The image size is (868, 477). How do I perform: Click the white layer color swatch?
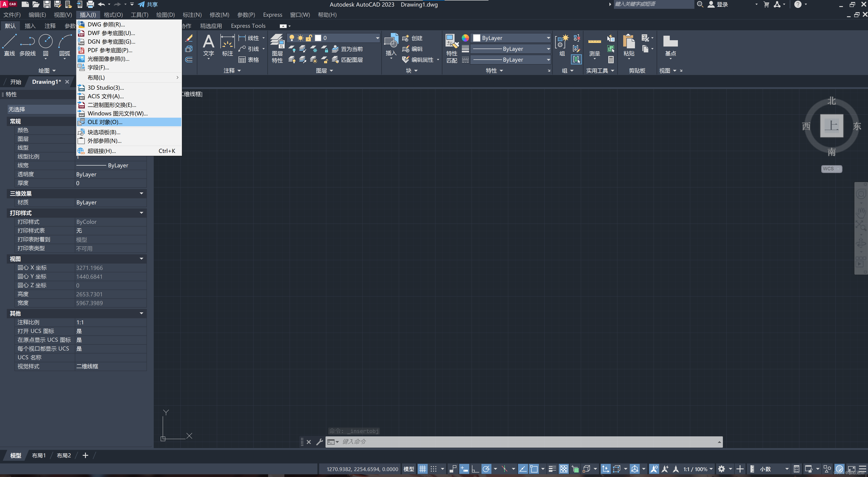pos(318,38)
